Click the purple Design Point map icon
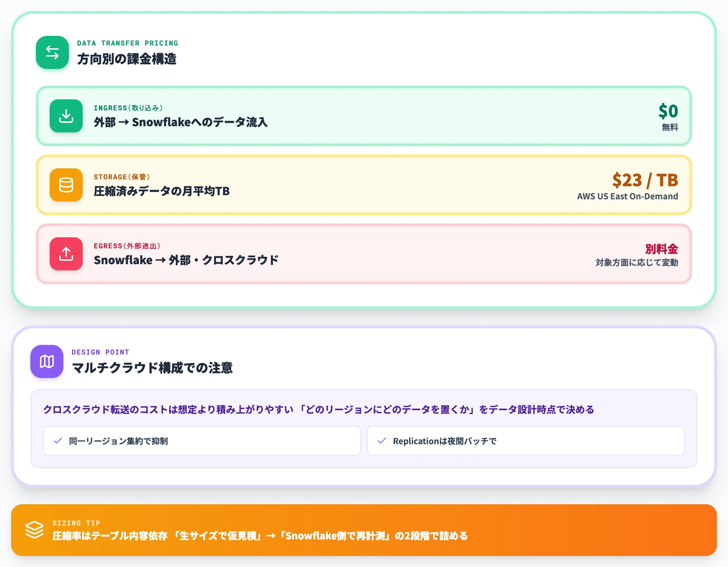This screenshot has height=567, width=728. pyautogui.click(x=47, y=361)
